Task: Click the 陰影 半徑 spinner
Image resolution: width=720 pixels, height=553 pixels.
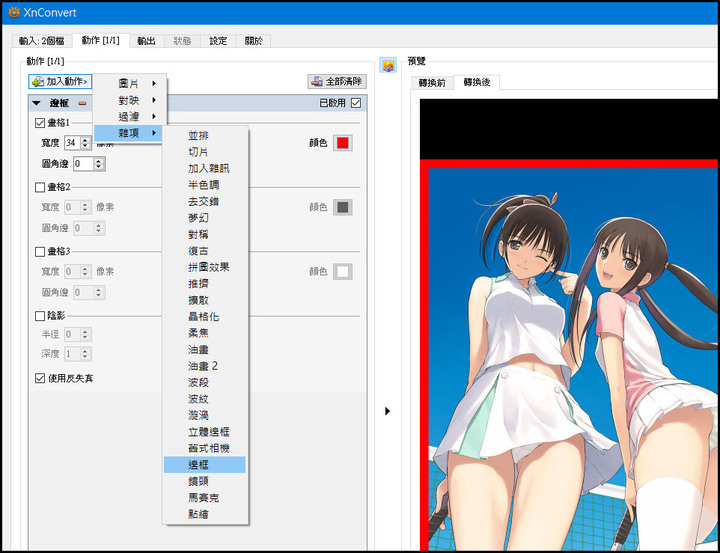Action: coord(85,334)
